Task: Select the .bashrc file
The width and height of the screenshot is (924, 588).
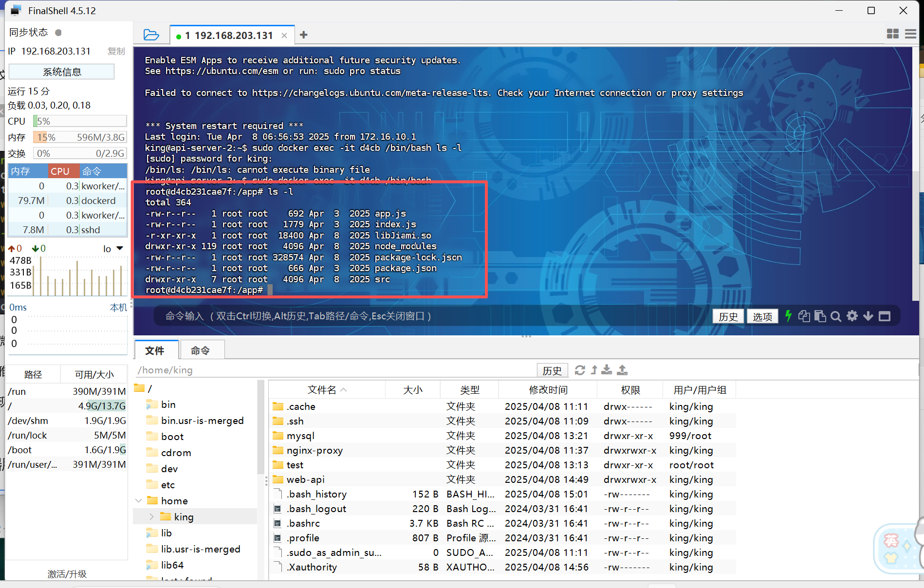Action: (502, 523)
